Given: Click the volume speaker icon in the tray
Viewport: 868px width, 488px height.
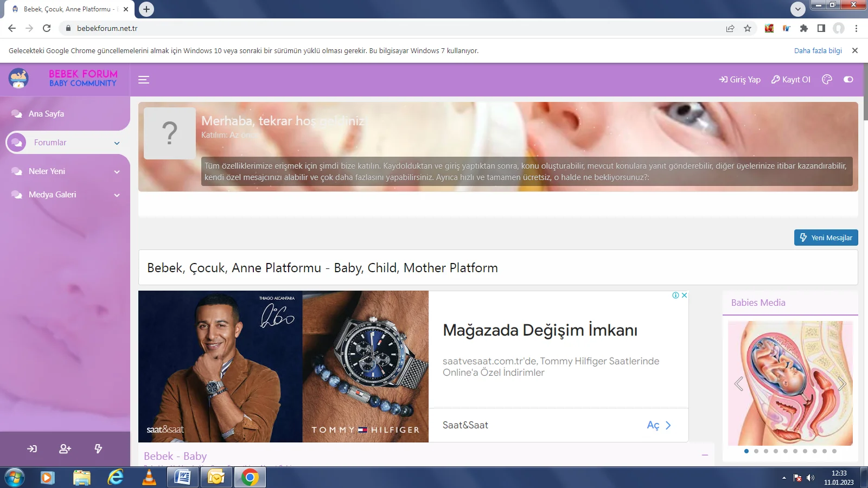Looking at the screenshot, I should click(810, 478).
